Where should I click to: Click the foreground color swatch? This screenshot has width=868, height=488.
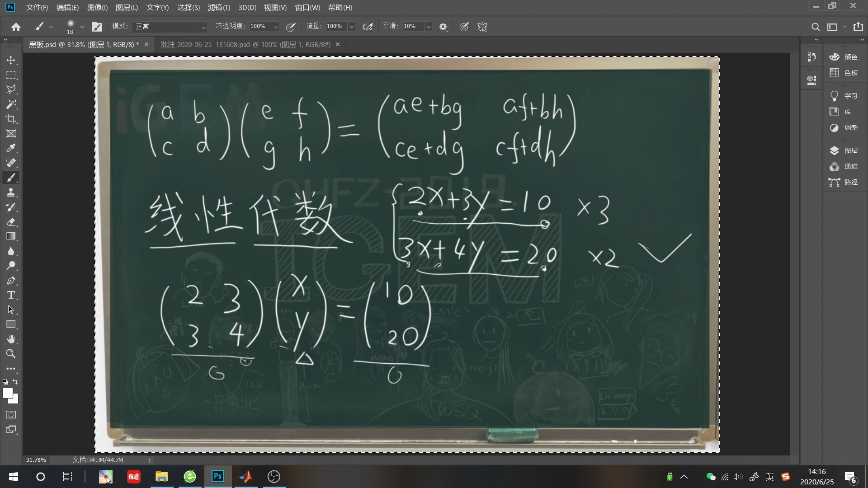click(8, 394)
